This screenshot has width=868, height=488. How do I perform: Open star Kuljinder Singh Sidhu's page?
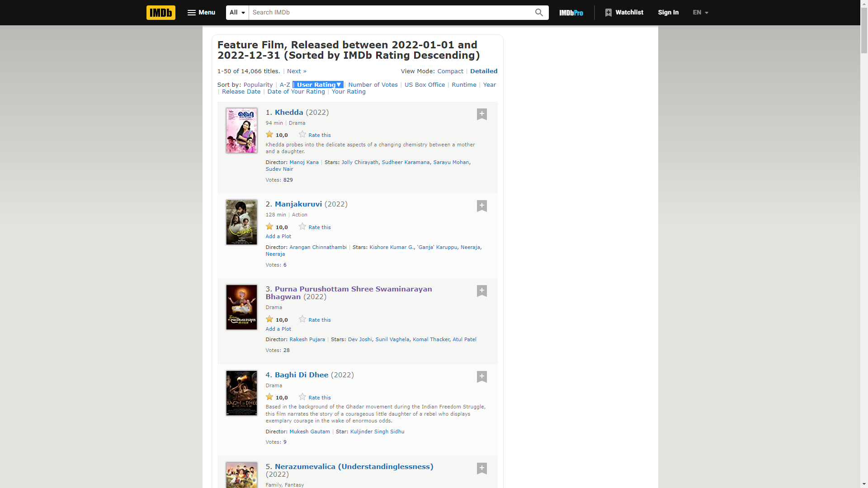[x=377, y=432]
